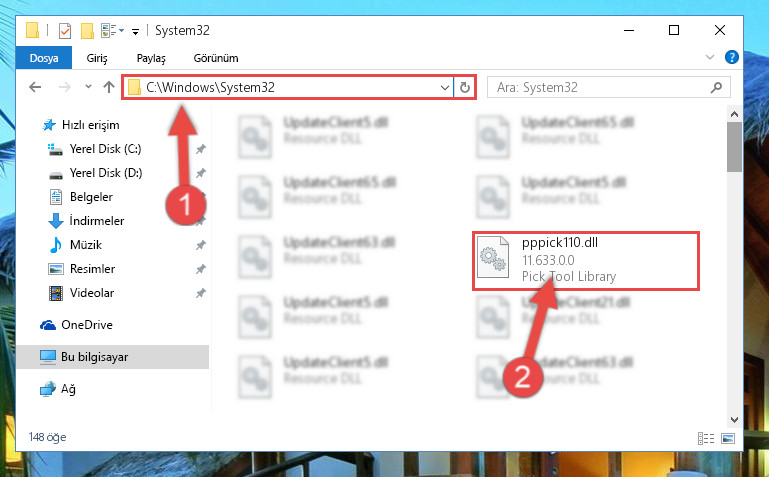Viewport: 769px width, 477px height.
Task: Click the Up one level arrow
Action: click(x=109, y=87)
